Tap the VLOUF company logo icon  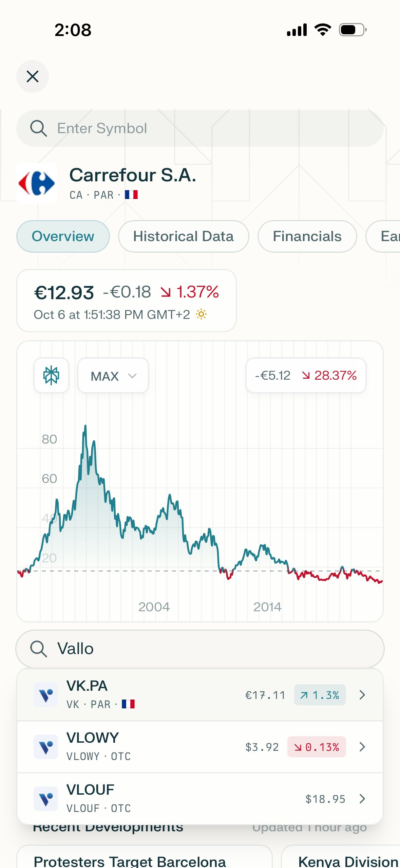pos(46,799)
